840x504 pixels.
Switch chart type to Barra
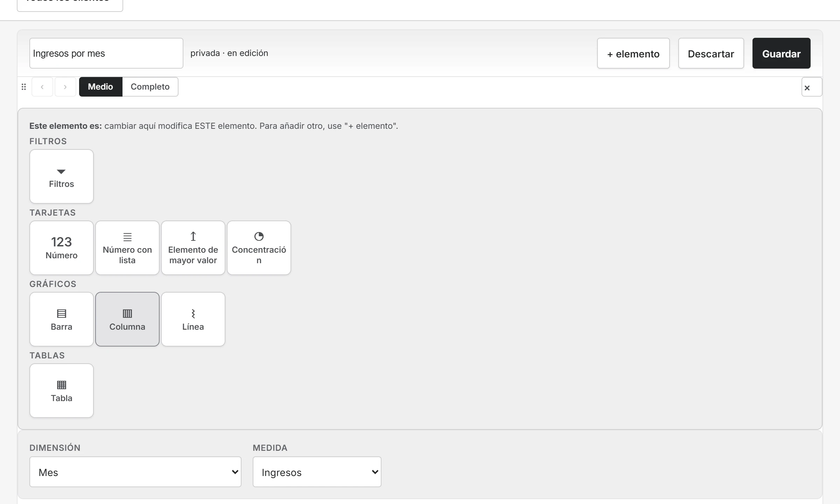click(x=62, y=319)
